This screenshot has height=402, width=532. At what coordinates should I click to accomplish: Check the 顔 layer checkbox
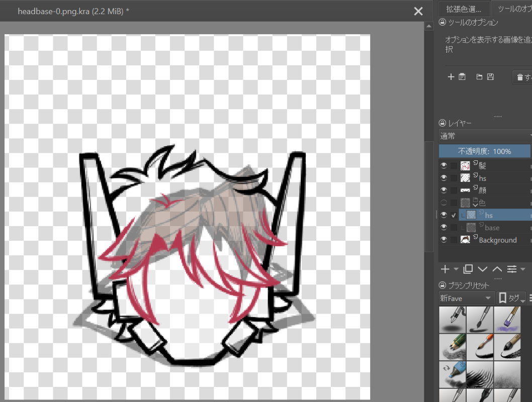tap(454, 190)
